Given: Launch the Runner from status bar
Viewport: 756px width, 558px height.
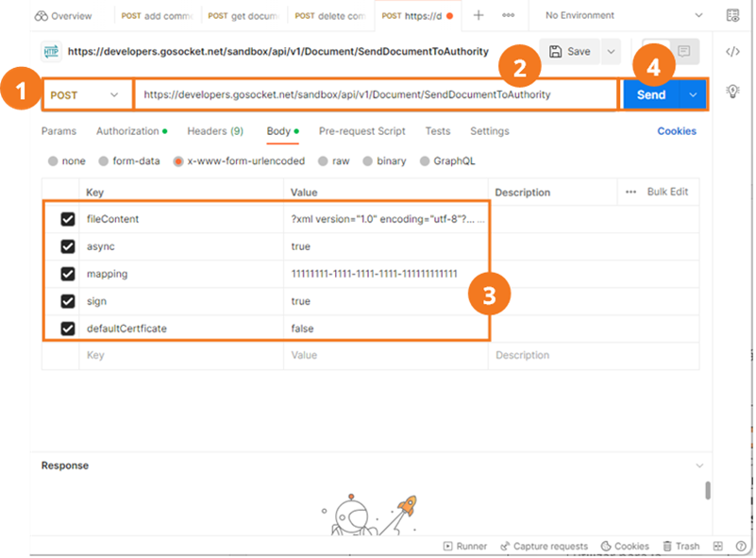Looking at the screenshot, I should [x=464, y=546].
